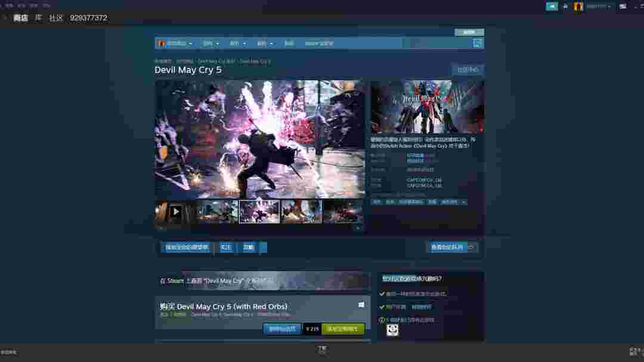644x362 pixels.
Task: Select the fifth dark screenshot thumbnail
Action: 343,212
